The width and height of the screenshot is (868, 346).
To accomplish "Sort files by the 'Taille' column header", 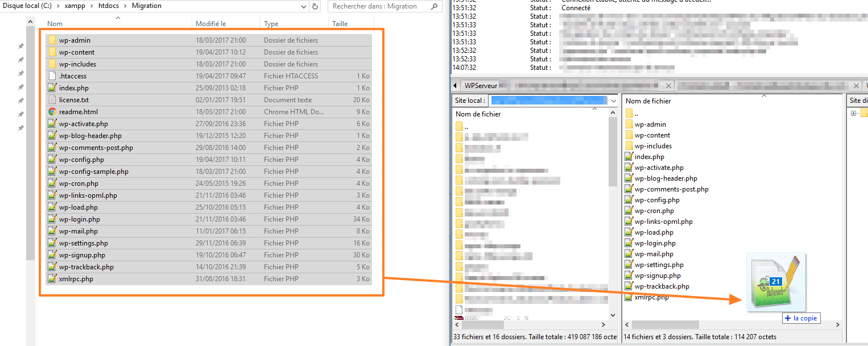I will tap(345, 23).
